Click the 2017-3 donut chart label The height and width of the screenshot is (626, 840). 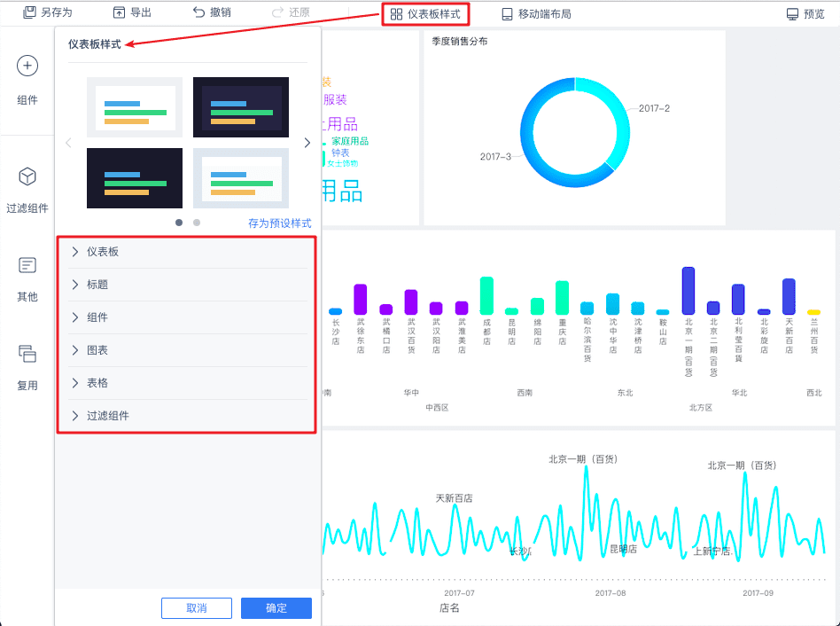click(x=495, y=156)
